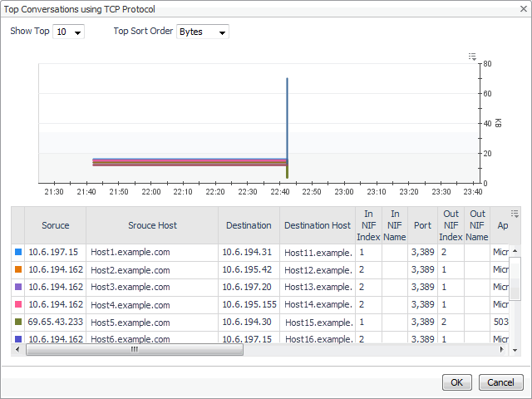This screenshot has height=399, width=532.
Task: Click the pink swatch for Host4.example.com
Action: click(18, 304)
